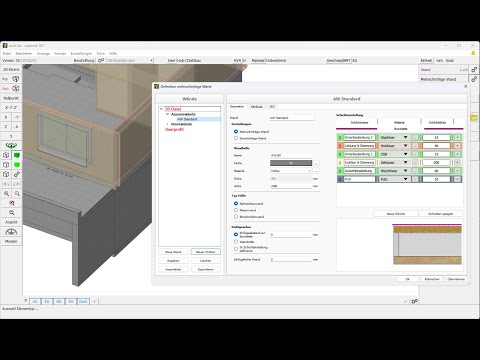The height and width of the screenshot is (360, 480).
Task: Click the link icon at bottom right of viewport
Action: tap(414, 301)
